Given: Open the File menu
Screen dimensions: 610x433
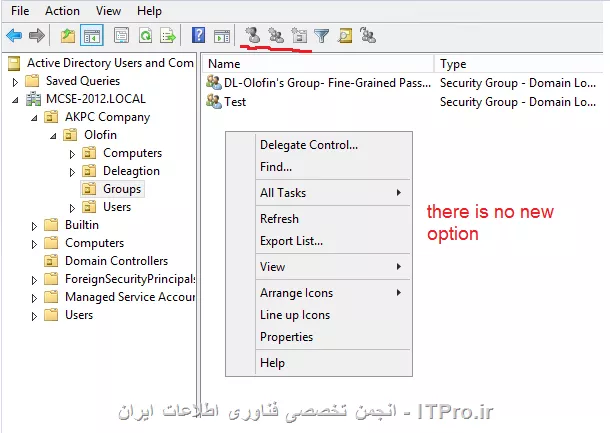Looking at the screenshot, I should click(20, 11).
